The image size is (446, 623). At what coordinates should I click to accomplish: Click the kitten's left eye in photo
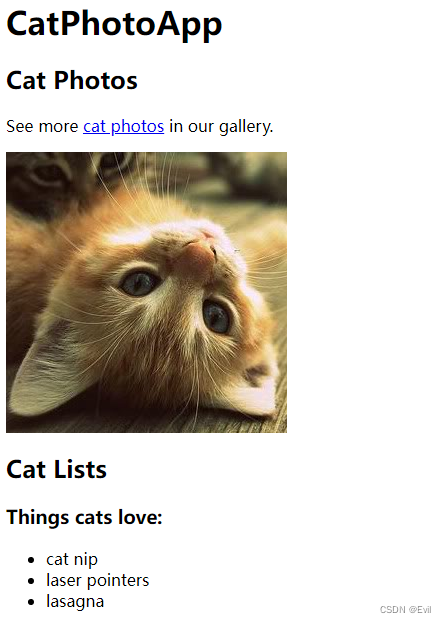point(139,283)
